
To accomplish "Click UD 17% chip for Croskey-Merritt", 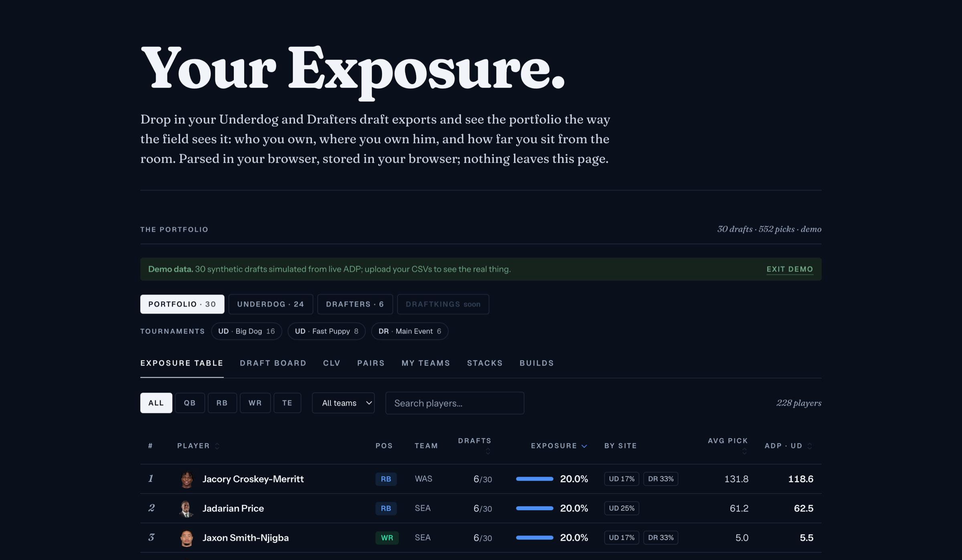I will (x=622, y=479).
